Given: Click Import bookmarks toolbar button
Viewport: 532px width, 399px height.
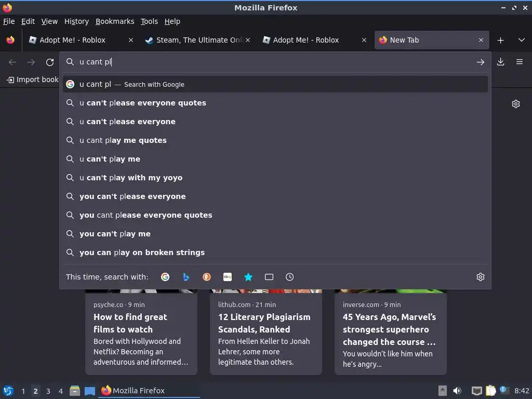Looking at the screenshot, I should point(32,79).
